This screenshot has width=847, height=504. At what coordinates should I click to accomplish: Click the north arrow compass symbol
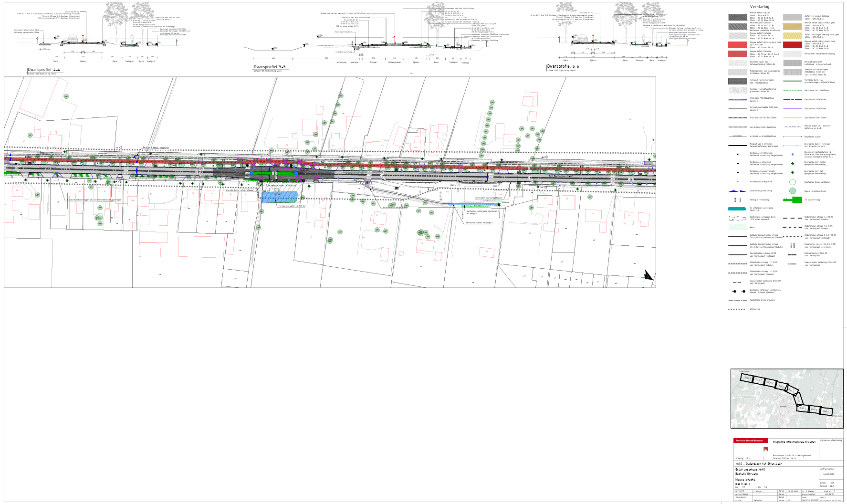pos(648,275)
